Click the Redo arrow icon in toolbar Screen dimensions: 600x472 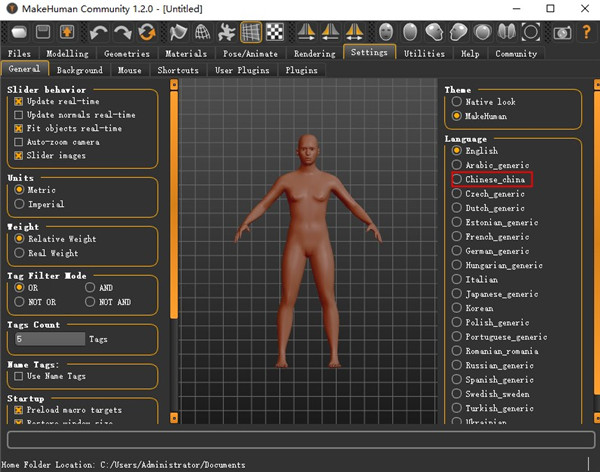(123, 33)
